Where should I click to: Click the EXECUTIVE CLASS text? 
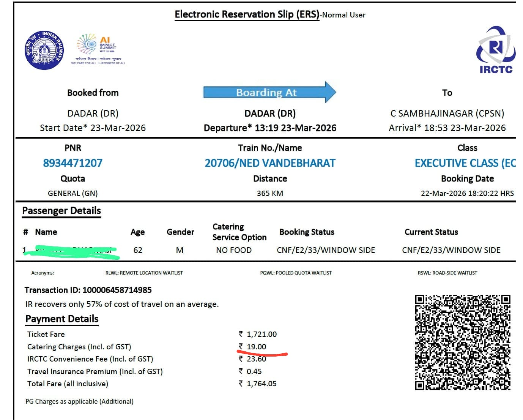pos(465,163)
